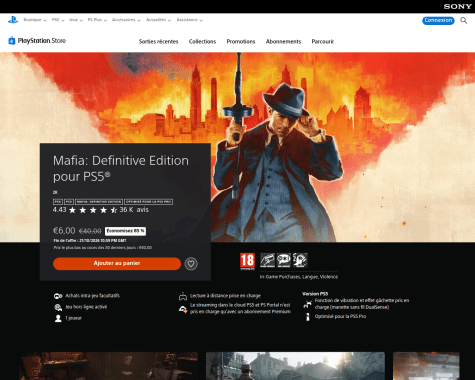Click the 4.43 rating value

point(59,210)
